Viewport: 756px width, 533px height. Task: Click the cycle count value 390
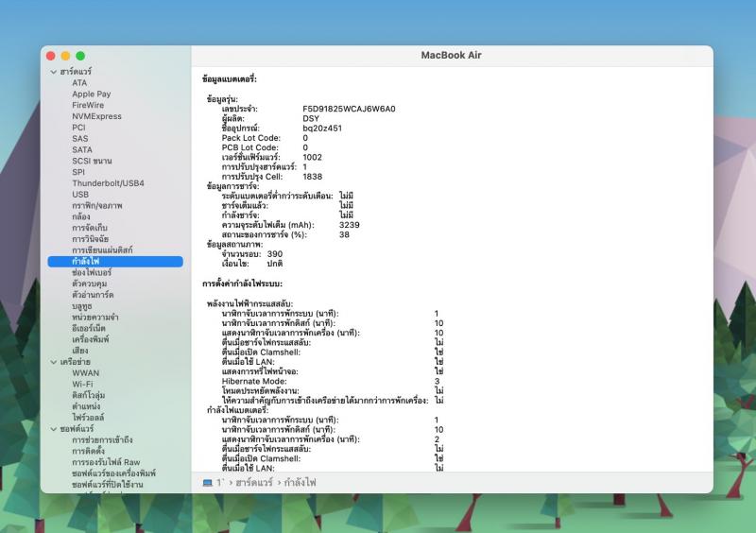275,253
